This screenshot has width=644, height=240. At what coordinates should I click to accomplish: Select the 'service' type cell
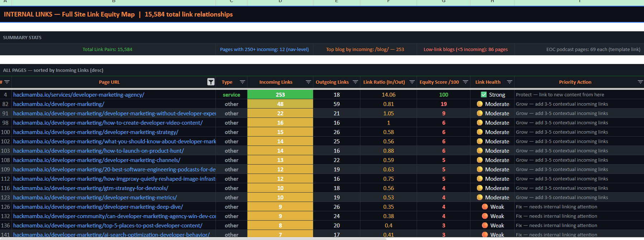click(231, 94)
